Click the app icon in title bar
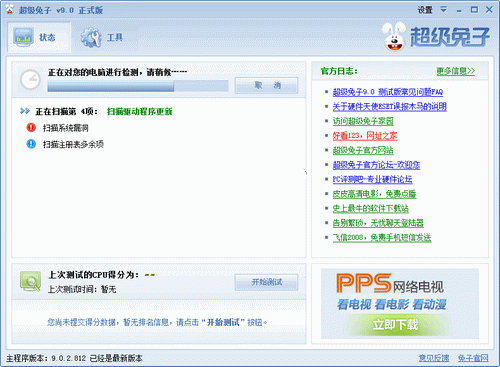Viewport: 500px width, 367px height. pyautogui.click(x=10, y=10)
